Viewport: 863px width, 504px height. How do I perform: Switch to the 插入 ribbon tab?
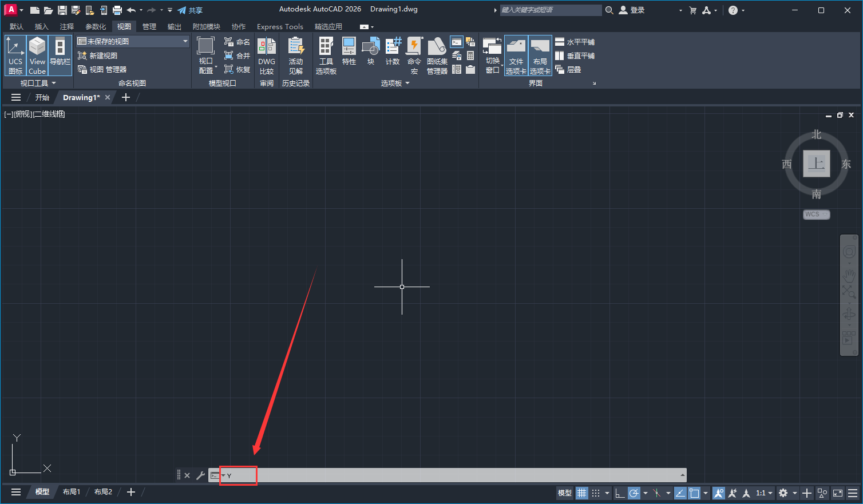pos(42,26)
